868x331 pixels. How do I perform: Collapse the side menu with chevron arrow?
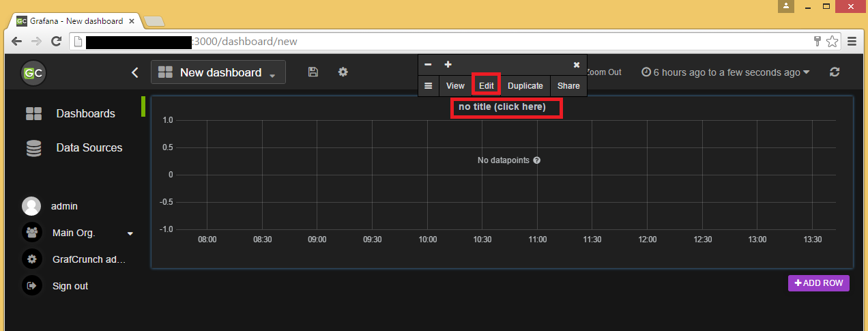point(135,72)
